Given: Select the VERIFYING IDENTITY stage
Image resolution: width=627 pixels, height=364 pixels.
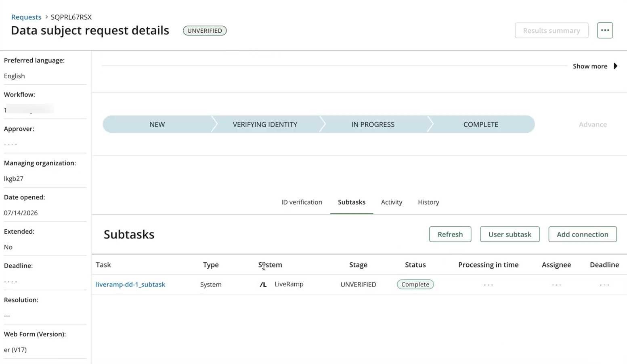Looking at the screenshot, I should click(x=265, y=124).
